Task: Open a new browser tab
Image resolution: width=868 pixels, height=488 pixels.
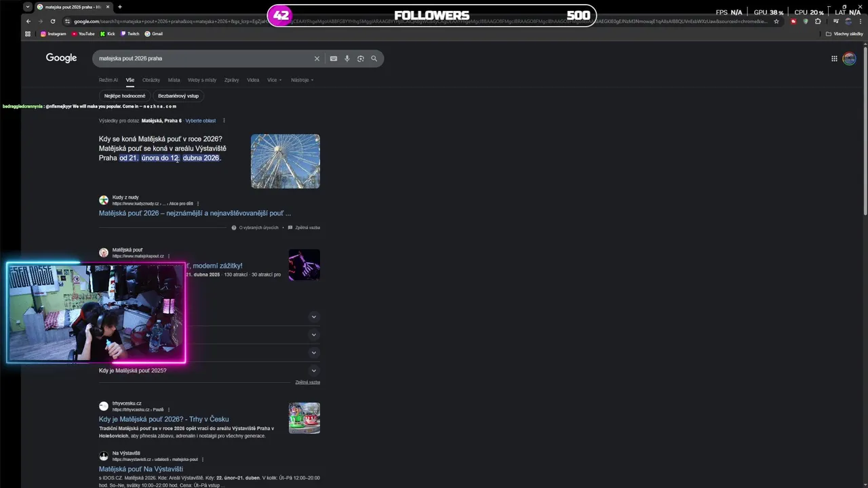Action: [120, 7]
